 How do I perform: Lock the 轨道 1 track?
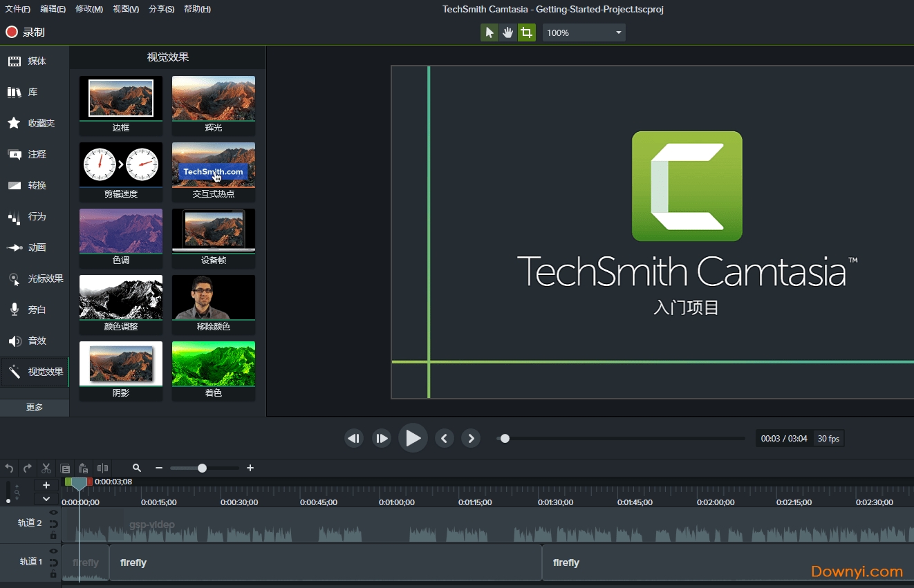click(x=54, y=573)
